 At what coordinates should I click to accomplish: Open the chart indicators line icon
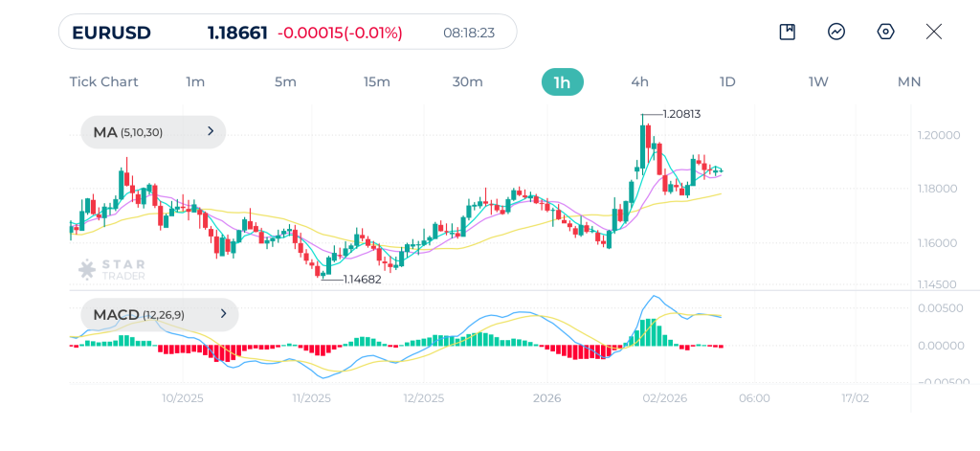coord(836,32)
